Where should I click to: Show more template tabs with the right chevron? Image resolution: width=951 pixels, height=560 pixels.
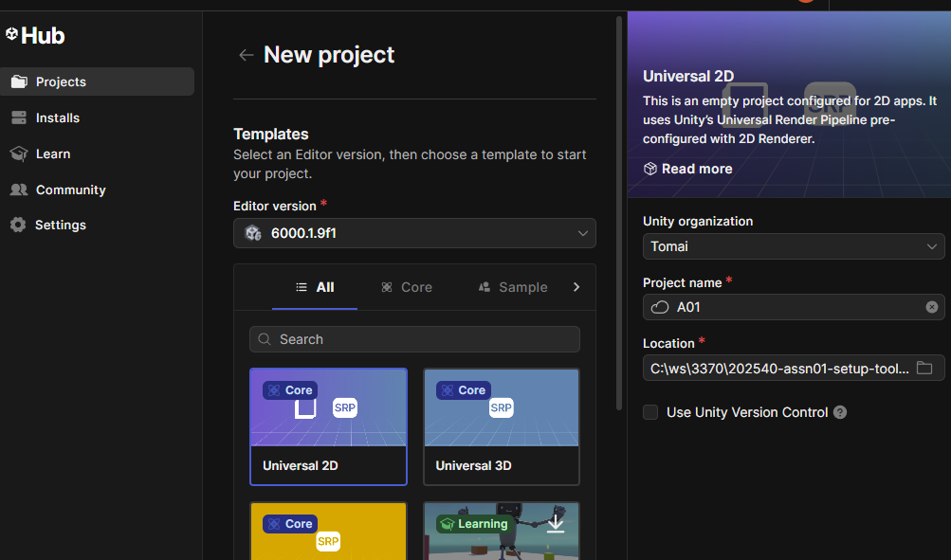pyautogui.click(x=576, y=287)
